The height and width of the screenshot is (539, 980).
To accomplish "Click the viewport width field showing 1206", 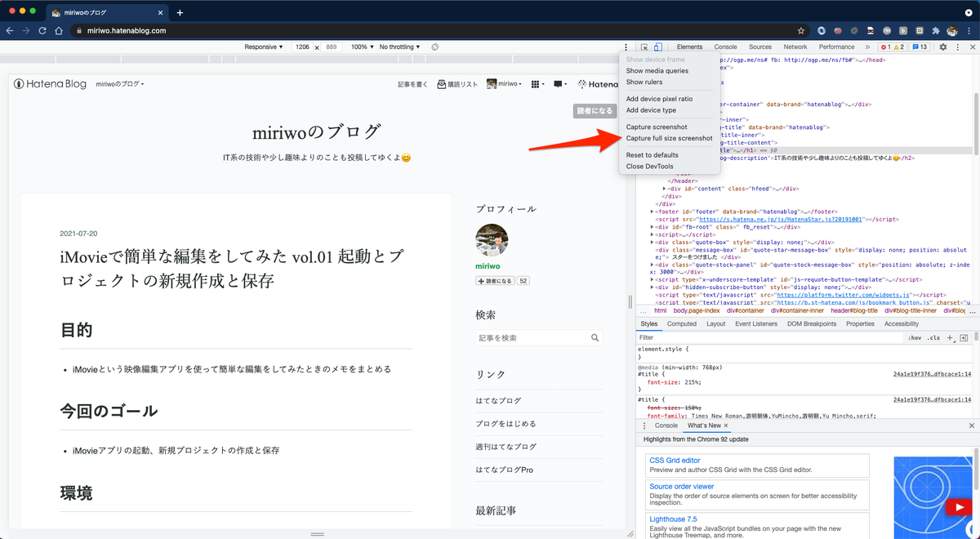I will (x=302, y=47).
